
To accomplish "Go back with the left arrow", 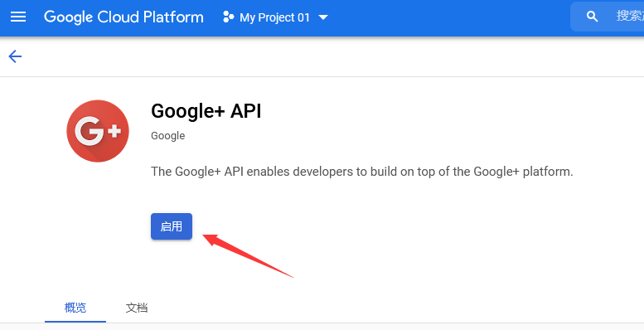I will pyautogui.click(x=15, y=56).
